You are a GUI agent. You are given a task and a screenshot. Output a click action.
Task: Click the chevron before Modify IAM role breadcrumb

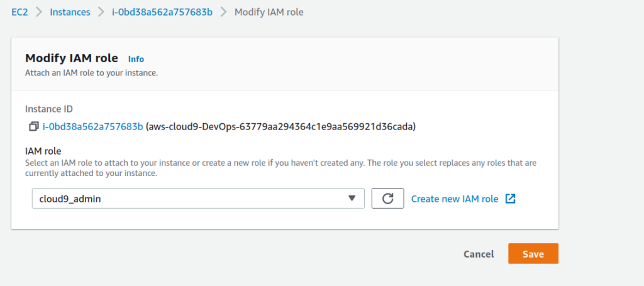223,12
